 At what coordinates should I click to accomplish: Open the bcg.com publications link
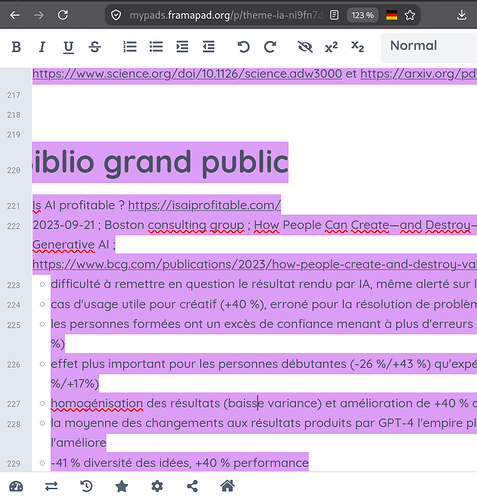(255, 264)
